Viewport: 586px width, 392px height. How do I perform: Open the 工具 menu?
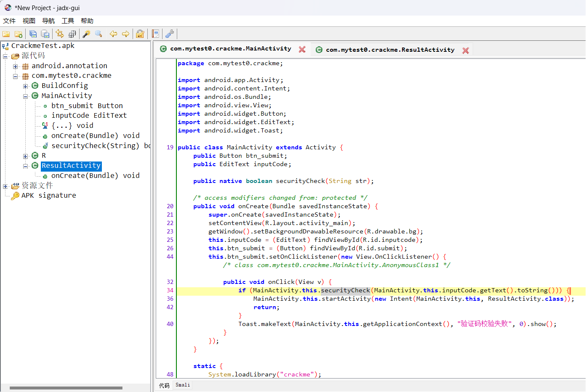68,21
